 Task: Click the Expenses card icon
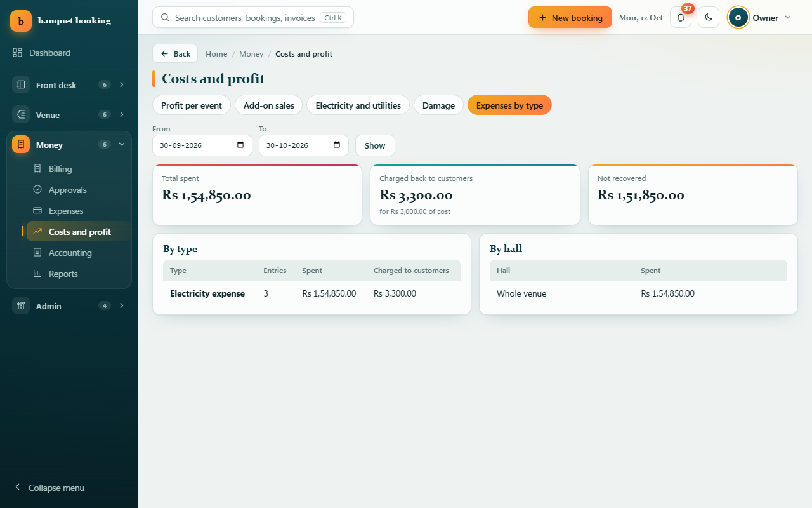[37, 211]
